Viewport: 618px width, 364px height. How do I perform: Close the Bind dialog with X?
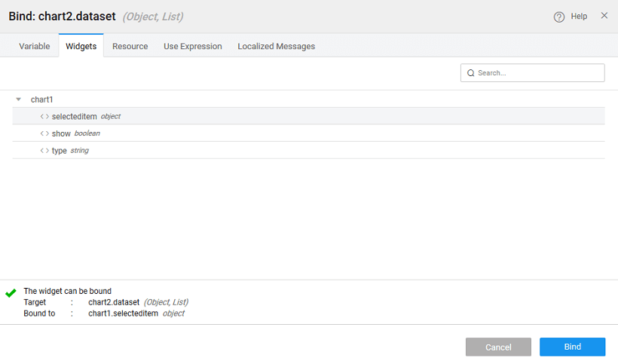click(604, 16)
